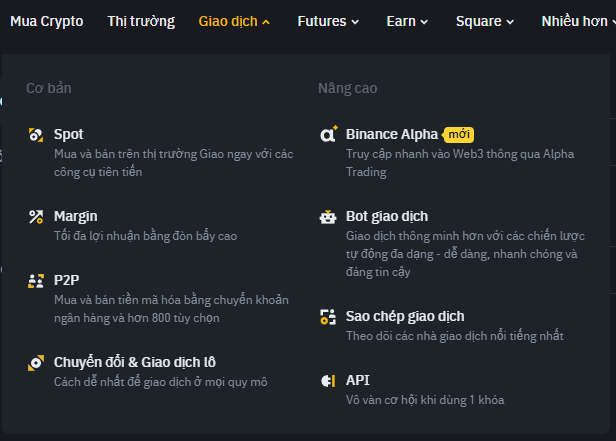This screenshot has height=441, width=616.
Task: Click the P2P people icon
Action: coord(36,281)
